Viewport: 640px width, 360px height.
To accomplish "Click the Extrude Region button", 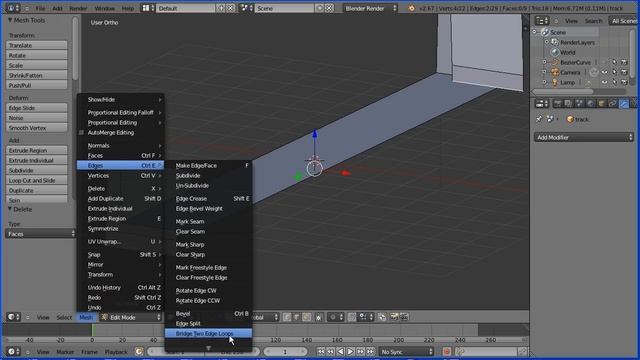I will click(x=37, y=150).
